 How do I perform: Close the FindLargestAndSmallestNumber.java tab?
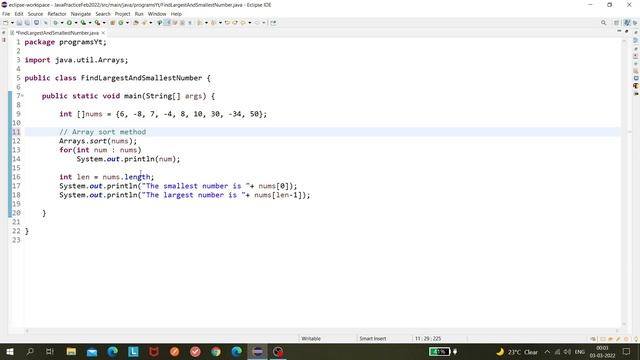[103, 33]
